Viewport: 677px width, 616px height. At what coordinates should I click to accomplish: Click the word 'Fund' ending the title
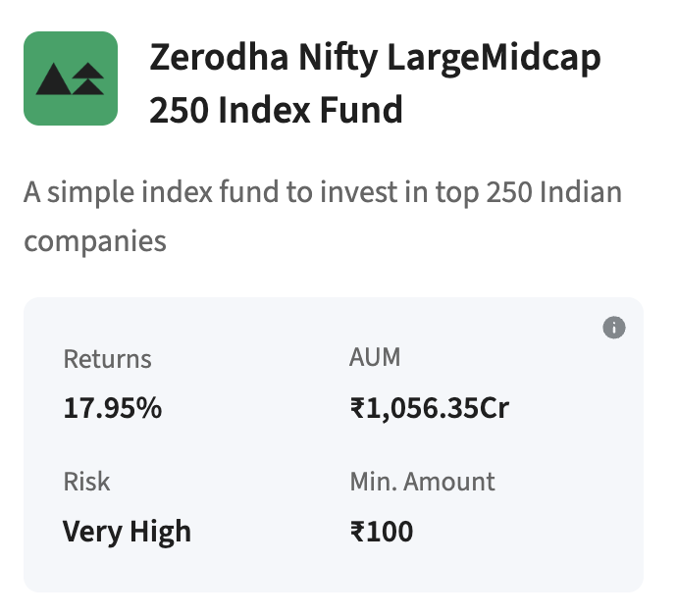[367, 110]
